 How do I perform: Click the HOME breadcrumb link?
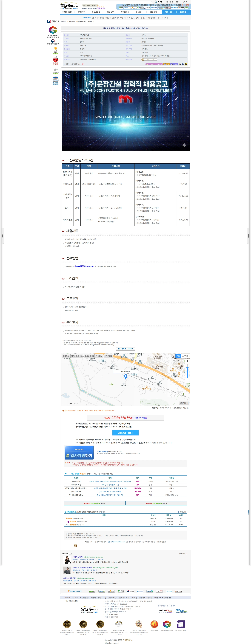click(x=63, y=21)
